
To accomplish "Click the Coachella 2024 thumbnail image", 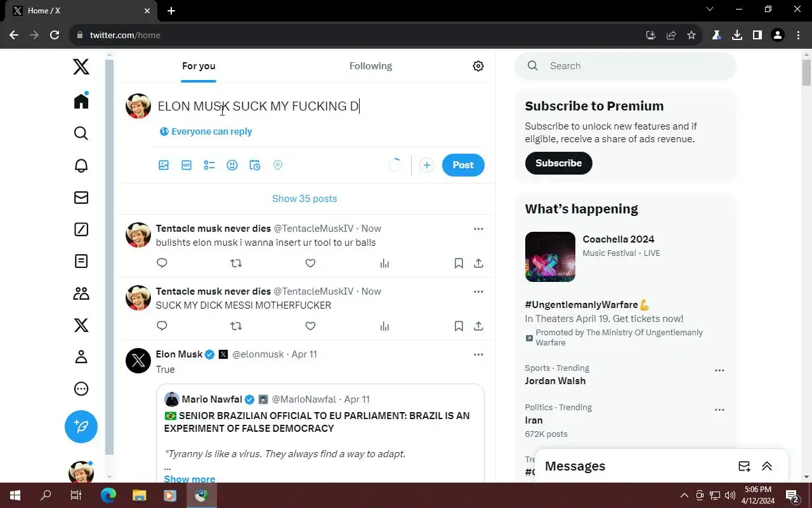I will (550, 257).
